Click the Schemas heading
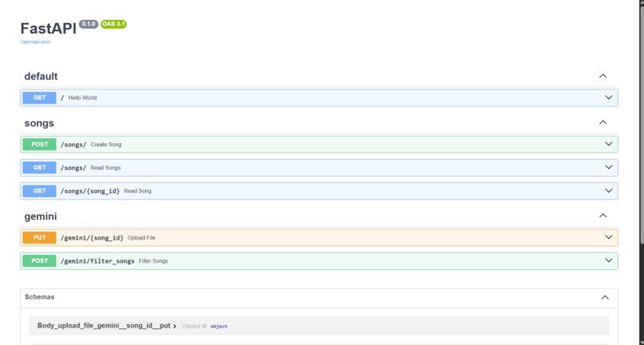 click(39, 297)
